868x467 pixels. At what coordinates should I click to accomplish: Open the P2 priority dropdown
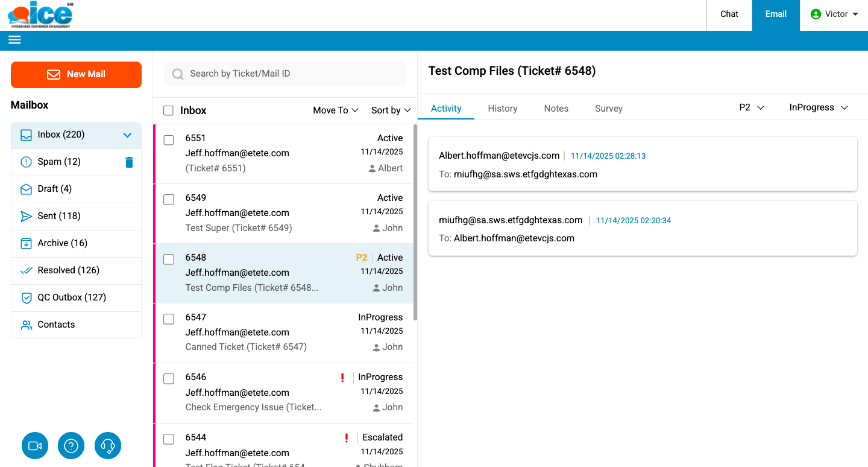pos(751,107)
